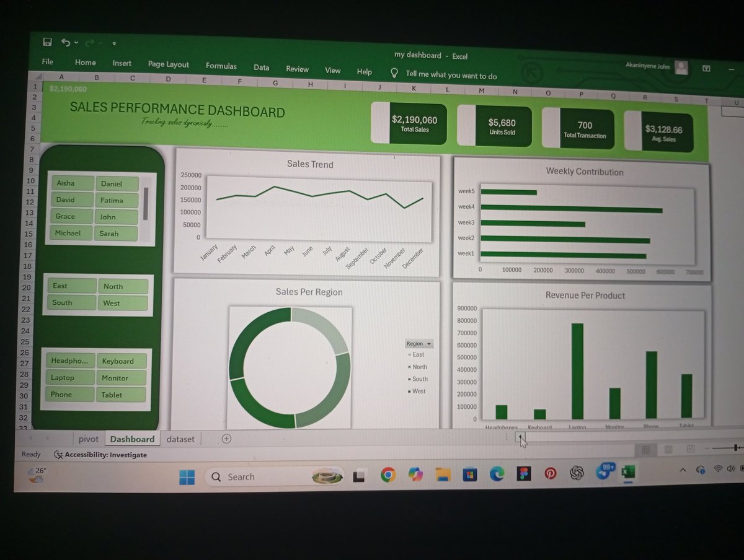Click the Total Sales card
The width and height of the screenshot is (744, 560).
pyautogui.click(x=409, y=124)
